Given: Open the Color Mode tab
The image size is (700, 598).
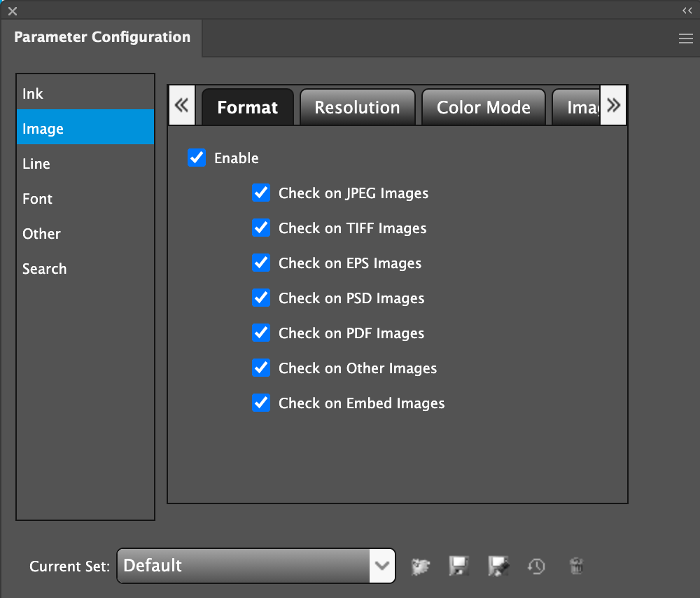Looking at the screenshot, I should coord(483,108).
